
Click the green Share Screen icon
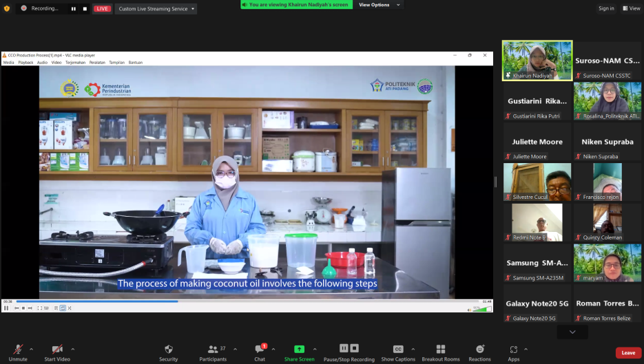pyautogui.click(x=299, y=350)
